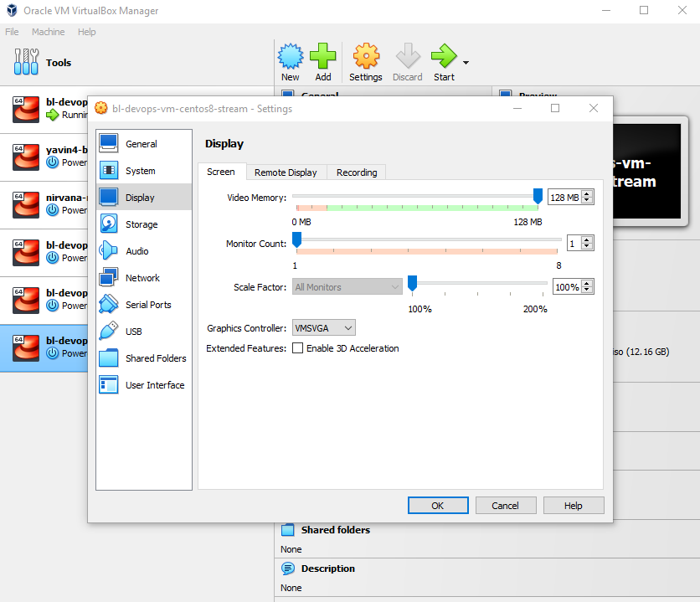Viewport: 700px width, 602px height.
Task: Select the yavin4 VM in list
Action: click(x=44, y=157)
